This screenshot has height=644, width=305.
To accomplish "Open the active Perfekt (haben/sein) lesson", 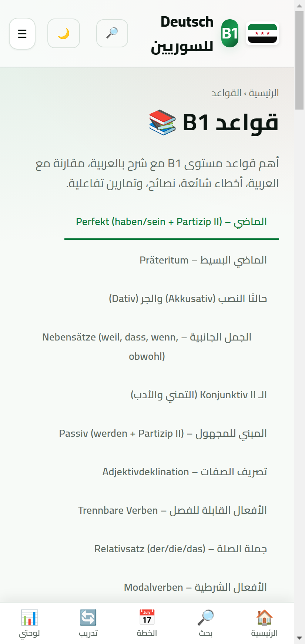I will pos(171,221).
